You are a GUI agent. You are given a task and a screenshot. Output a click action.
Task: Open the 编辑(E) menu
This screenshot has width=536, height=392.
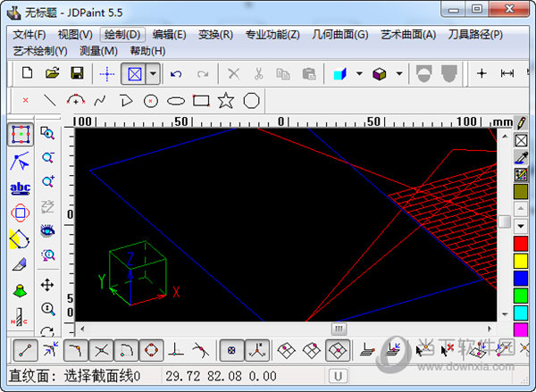point(169,35)
